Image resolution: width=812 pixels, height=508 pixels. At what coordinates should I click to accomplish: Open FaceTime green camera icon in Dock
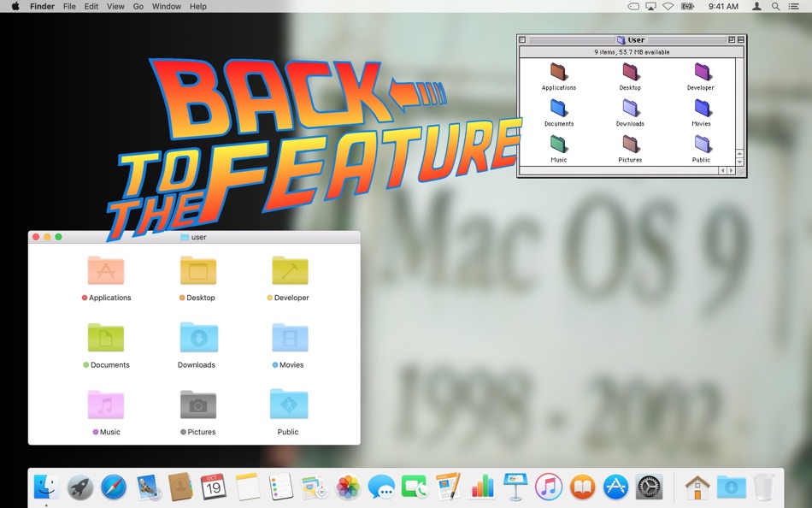(x=415, y=487)
